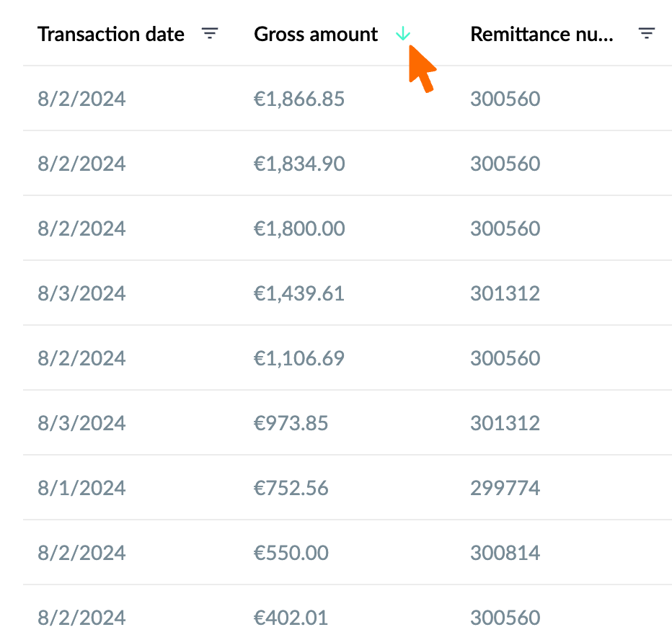Open the Transaction date filter icon

[x=210, y=33]
